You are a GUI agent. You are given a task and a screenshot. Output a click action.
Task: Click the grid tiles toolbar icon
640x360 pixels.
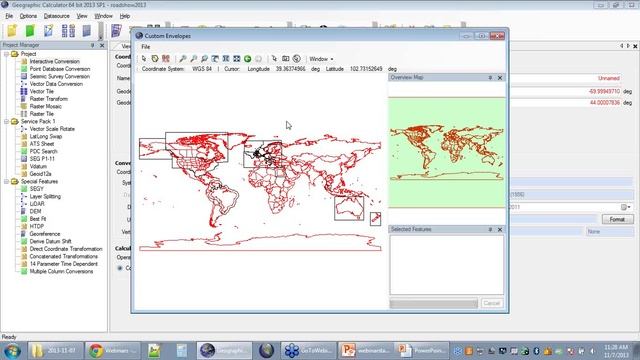pyautogui.click(x=68, y=31)
